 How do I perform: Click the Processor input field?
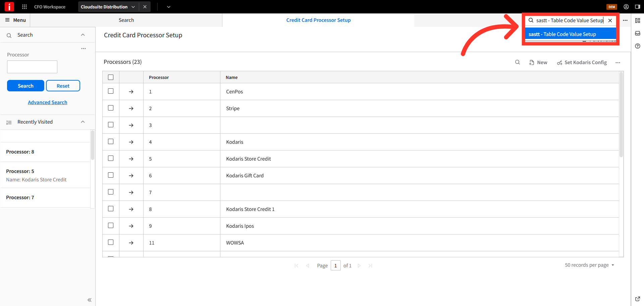tap(32, 67)
